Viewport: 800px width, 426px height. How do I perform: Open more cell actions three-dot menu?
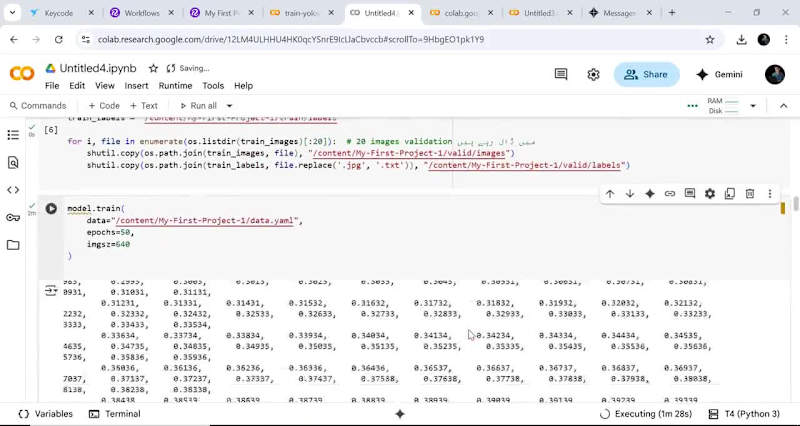[770, 194]
